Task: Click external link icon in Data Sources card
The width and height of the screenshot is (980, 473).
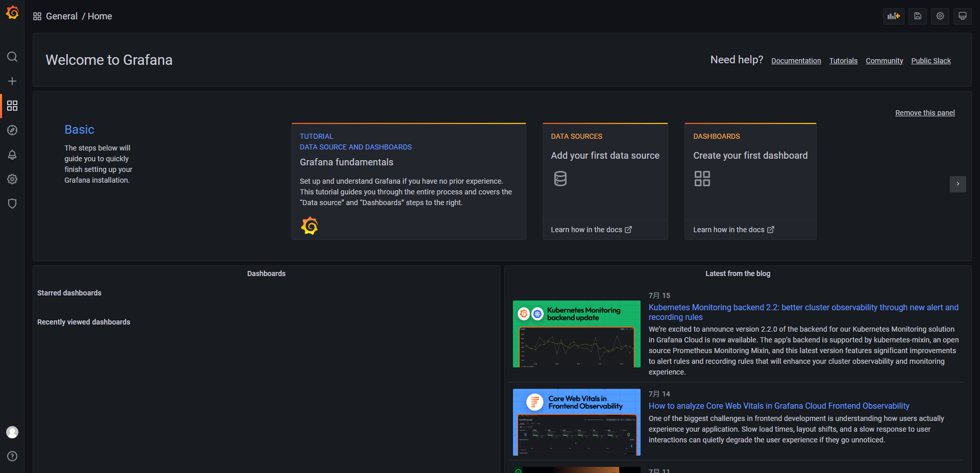Action: pyautogui.click(x=628, y=230)
